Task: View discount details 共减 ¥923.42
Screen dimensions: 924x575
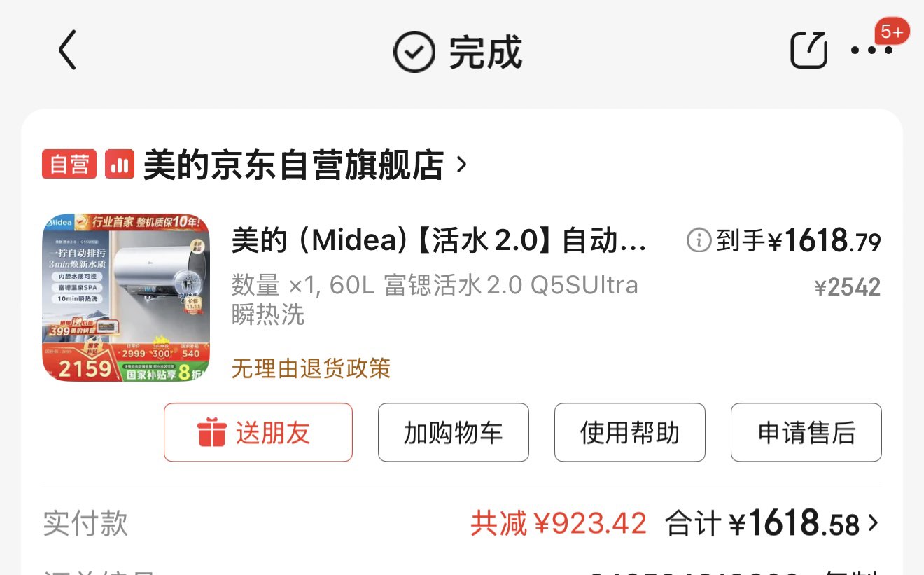Action: click(x=559, y=523)
